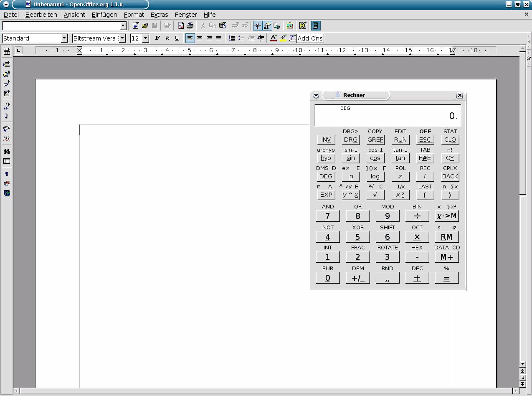Open the paragraph style Standard dropdown
Viewport: 532px width, 396px height.
click(64, 38)
